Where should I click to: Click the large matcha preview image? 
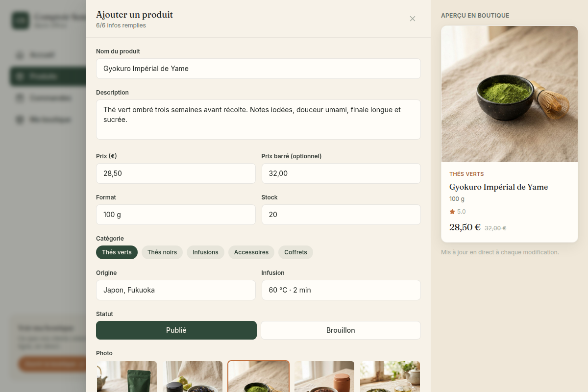point(510,94)
